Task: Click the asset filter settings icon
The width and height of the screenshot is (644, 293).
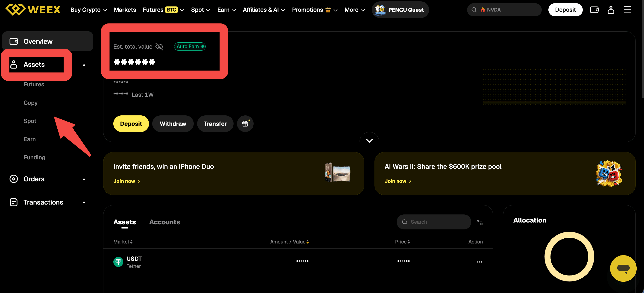Action: tap(480, 222)
